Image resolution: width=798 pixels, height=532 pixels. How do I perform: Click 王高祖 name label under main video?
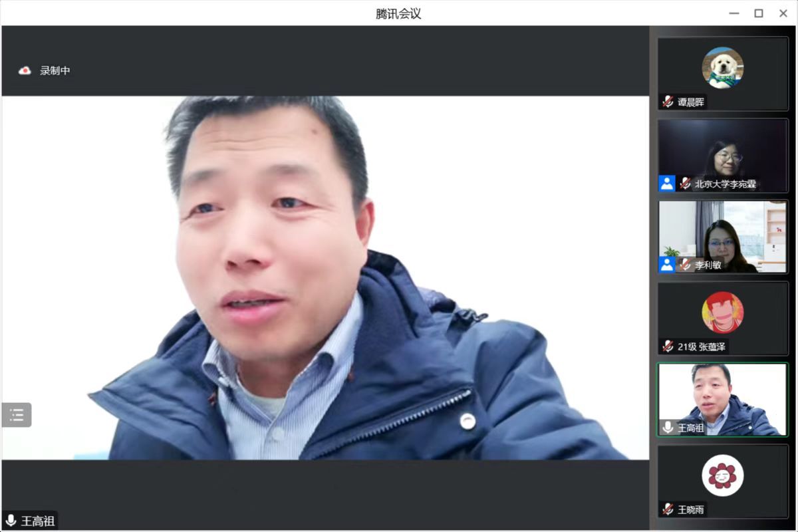coord(37,521)
